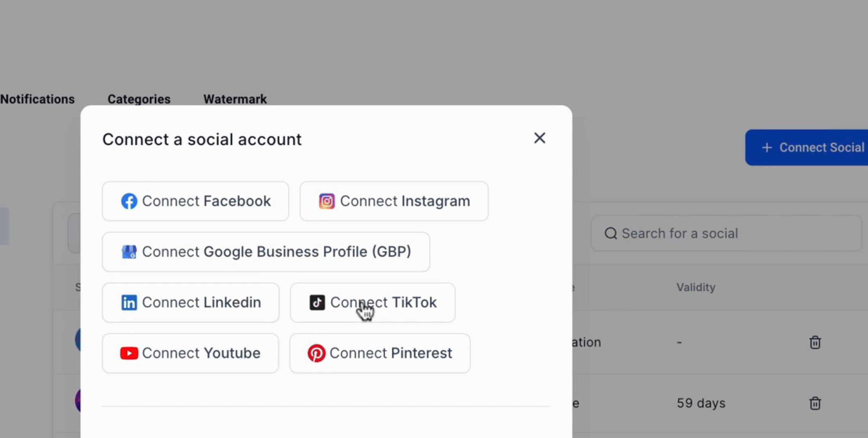Switch to the Categories tab
The height and width of the screenshot is (438, 868).
pos(139,99)
